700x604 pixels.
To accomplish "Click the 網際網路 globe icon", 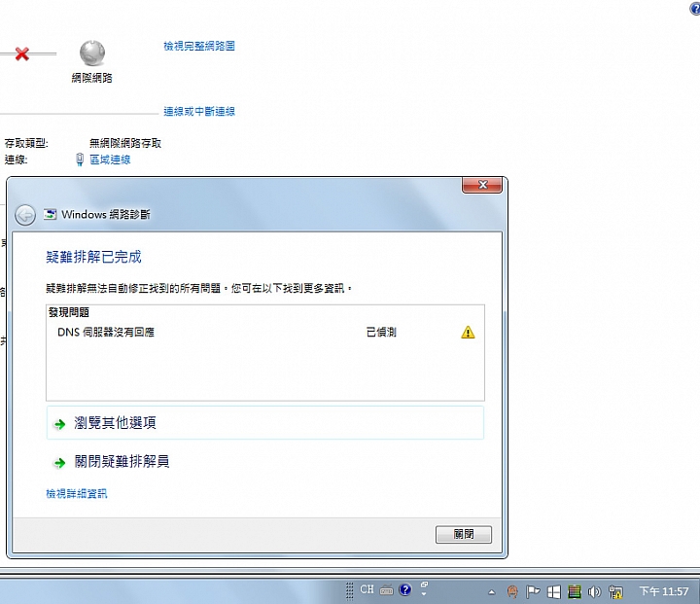I will (92, 53).
